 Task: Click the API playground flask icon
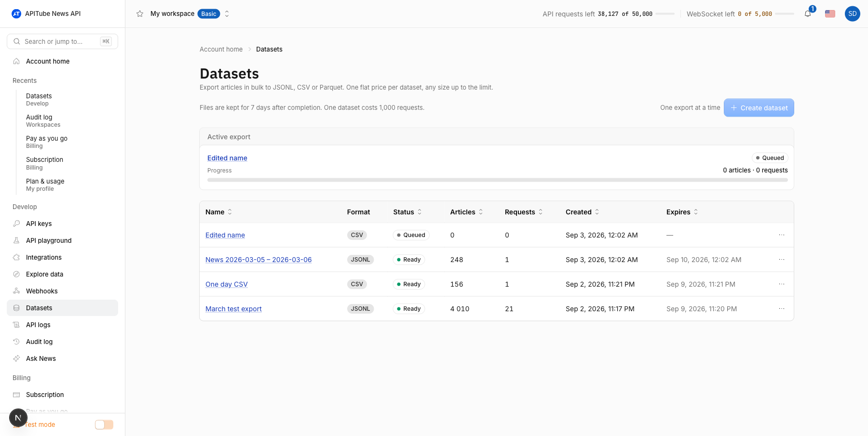[16, 240]
